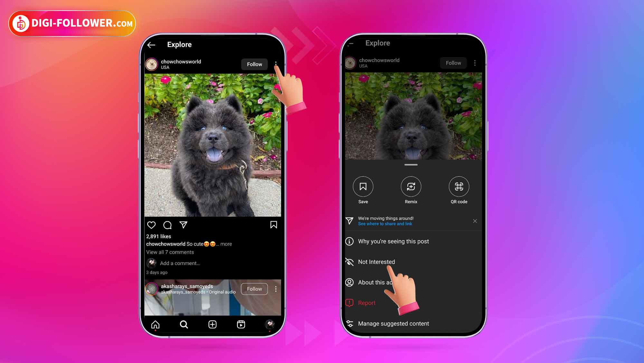
Task: Click See where to share and link
Action: [385, 224]
